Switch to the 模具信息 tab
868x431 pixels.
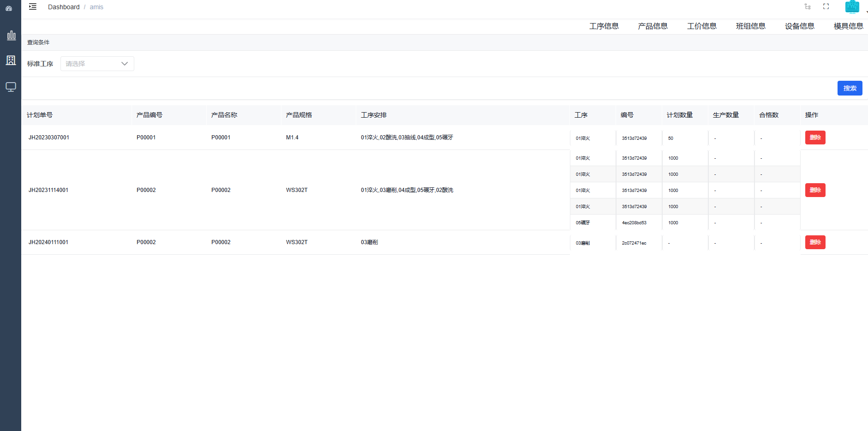(x=849, y=26)
